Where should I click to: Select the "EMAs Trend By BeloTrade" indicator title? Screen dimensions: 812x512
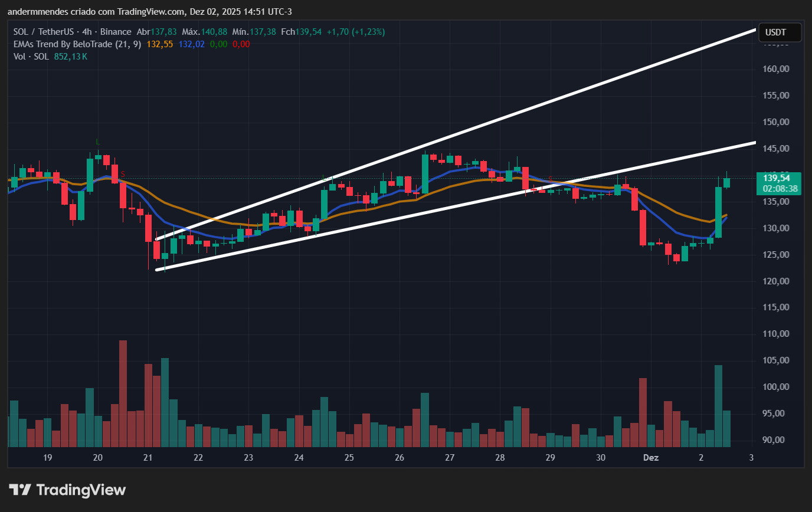[62, 44]
